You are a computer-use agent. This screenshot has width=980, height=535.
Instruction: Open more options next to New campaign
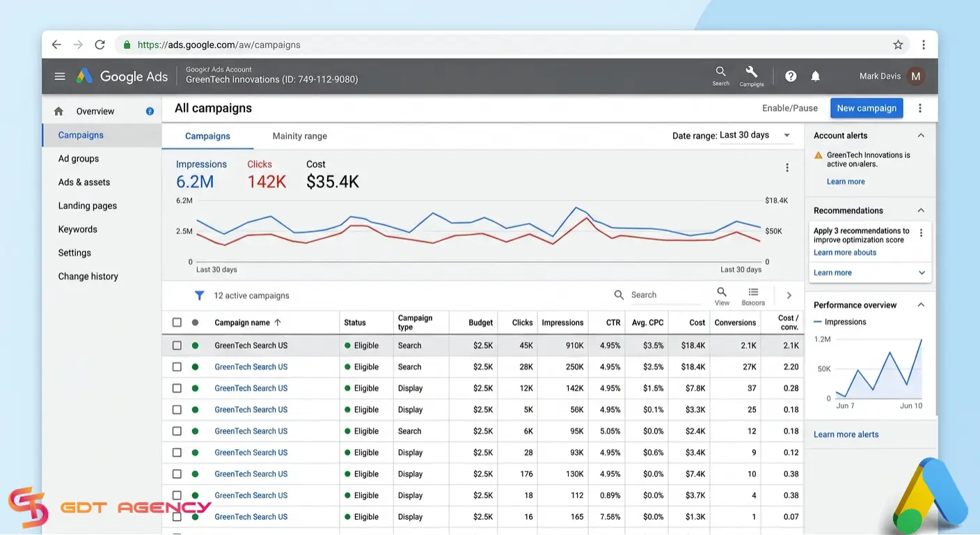(x=920, y=108)
